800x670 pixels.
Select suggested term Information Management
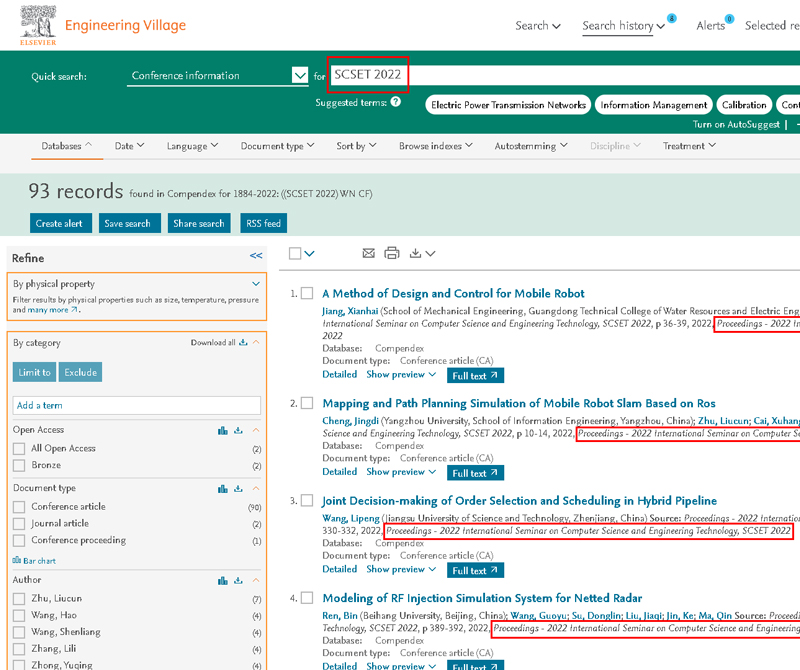pos(654,105)
